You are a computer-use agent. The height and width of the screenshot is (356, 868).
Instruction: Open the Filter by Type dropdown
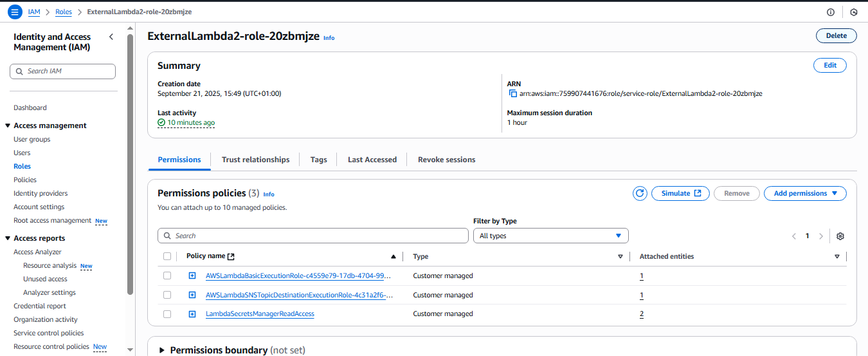(x=551, y=236)
